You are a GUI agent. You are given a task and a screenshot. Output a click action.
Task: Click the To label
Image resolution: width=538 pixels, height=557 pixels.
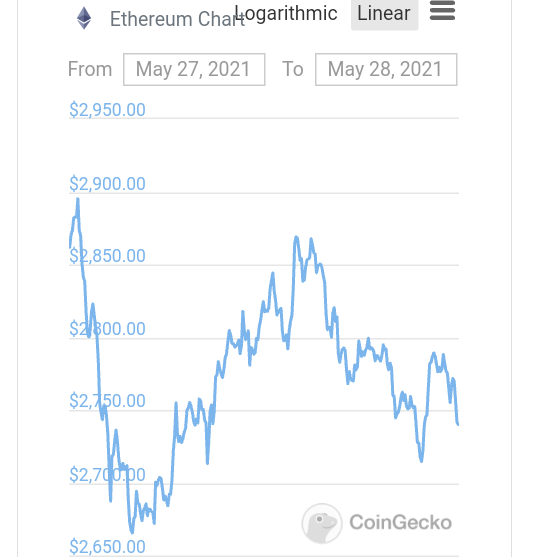293,69
